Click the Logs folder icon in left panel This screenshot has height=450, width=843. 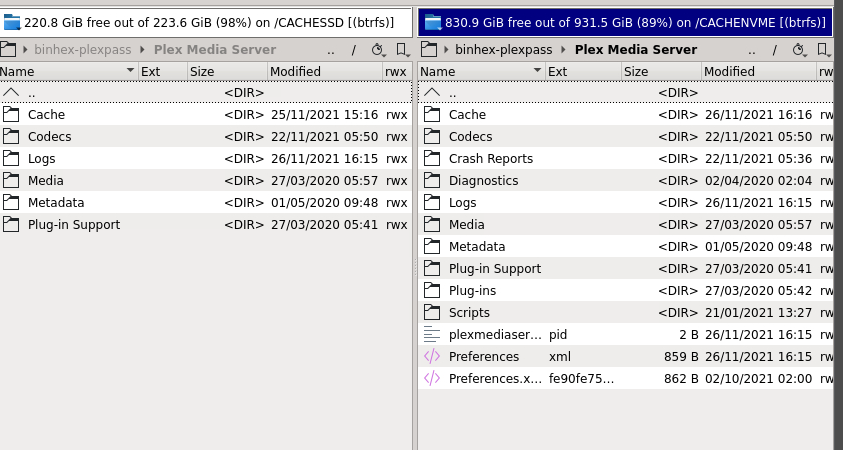[11, 158]
